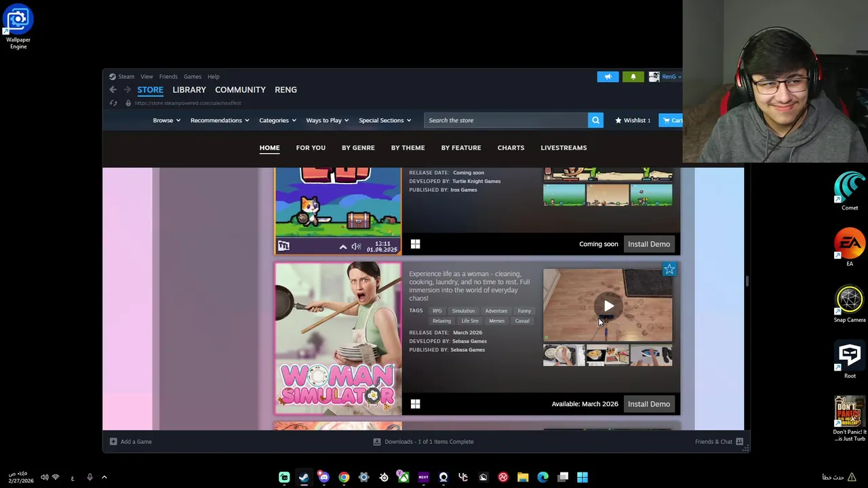Open the RenG account dropdown
This screenshot has height=488, width=868.
665,77
